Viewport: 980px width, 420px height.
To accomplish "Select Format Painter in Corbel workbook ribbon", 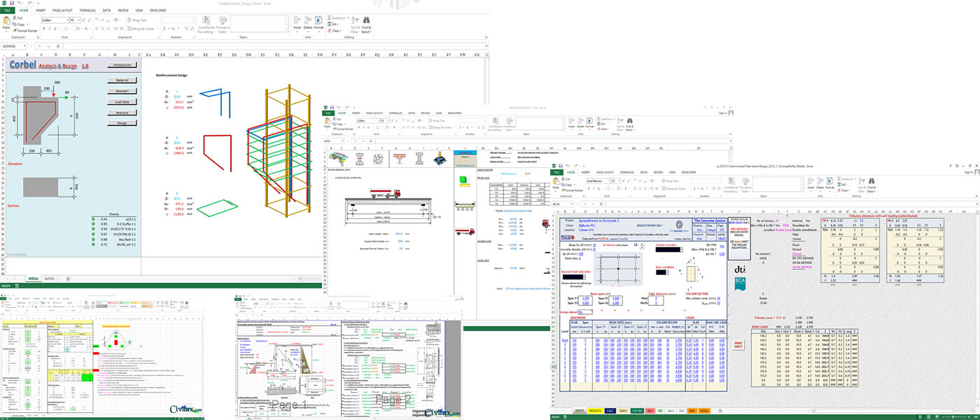I will click(x=27, y=31).
